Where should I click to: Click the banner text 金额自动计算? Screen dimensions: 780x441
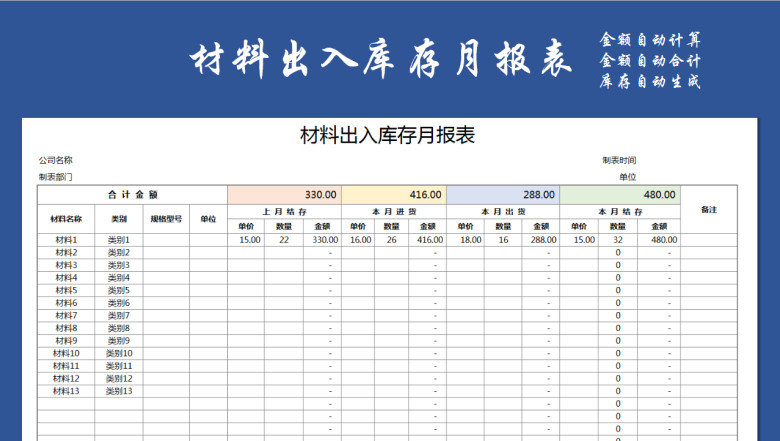[x=650, y=40]
